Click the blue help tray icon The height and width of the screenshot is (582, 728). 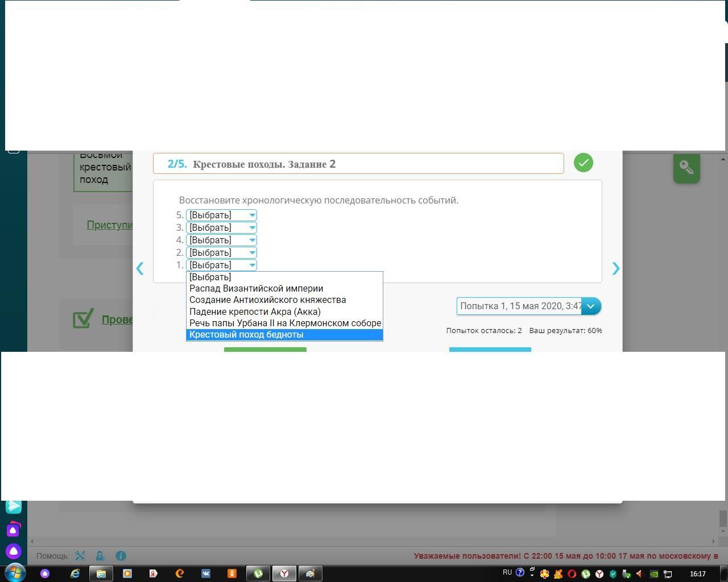coord(520,573)
